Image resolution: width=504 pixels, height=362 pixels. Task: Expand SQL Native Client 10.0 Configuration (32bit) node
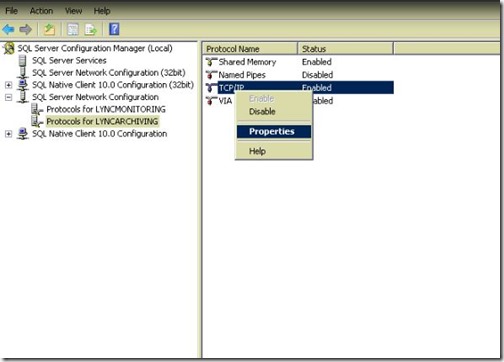[x=9, y=85]
